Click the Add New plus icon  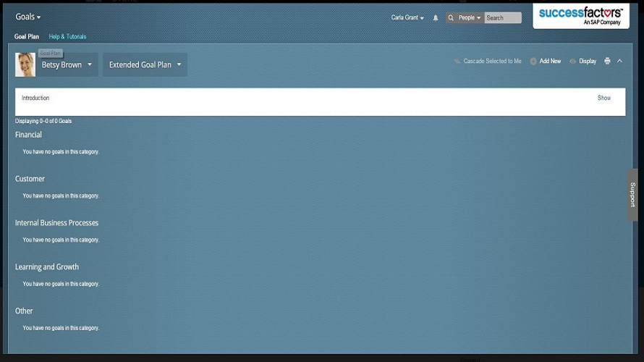(533, 62)
